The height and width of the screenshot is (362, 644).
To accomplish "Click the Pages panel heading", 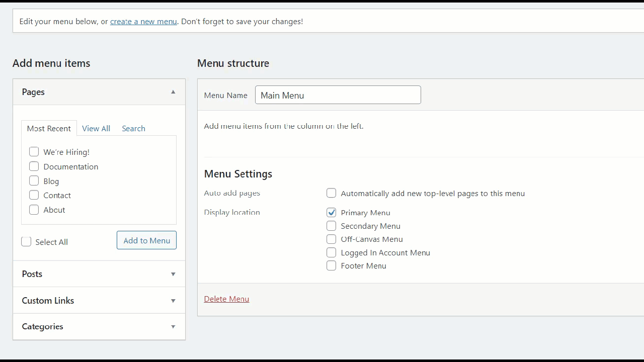I will click(x=33, y=92).
